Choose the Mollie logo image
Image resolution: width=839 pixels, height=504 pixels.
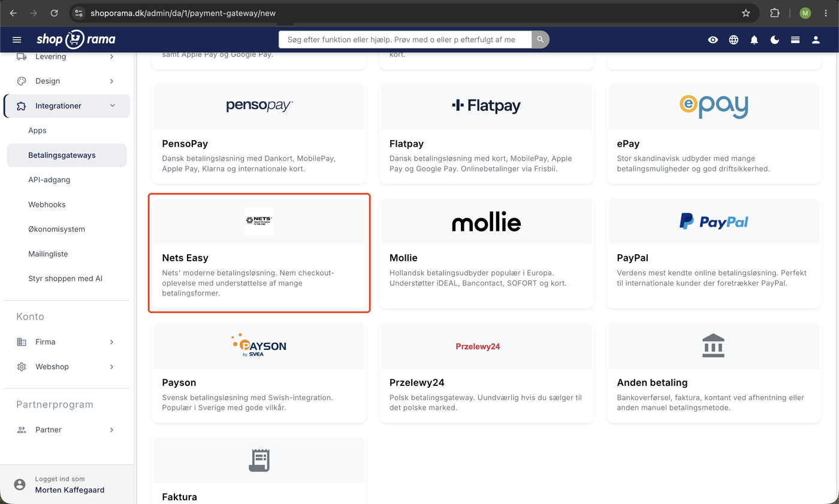pos(486,222)
